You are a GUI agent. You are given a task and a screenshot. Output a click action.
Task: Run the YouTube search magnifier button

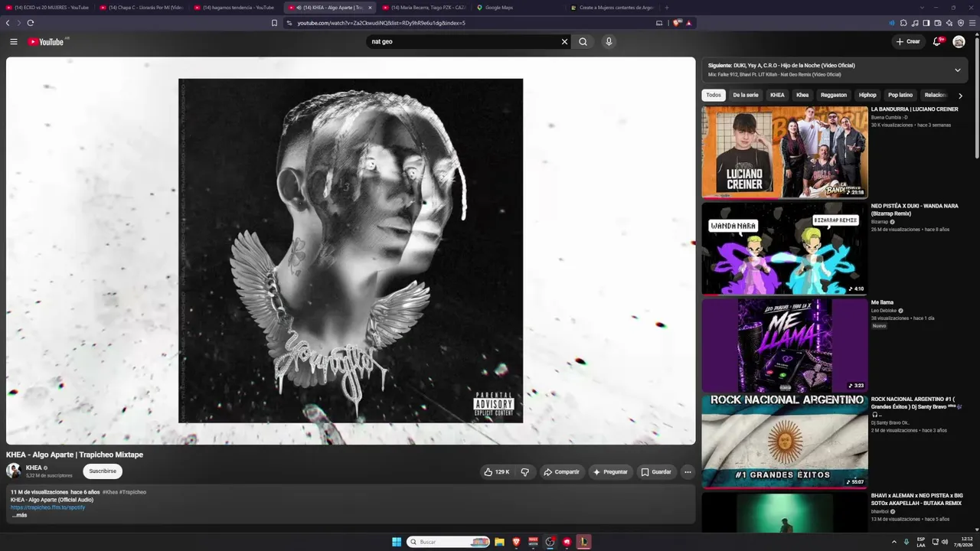coord(583,41)
